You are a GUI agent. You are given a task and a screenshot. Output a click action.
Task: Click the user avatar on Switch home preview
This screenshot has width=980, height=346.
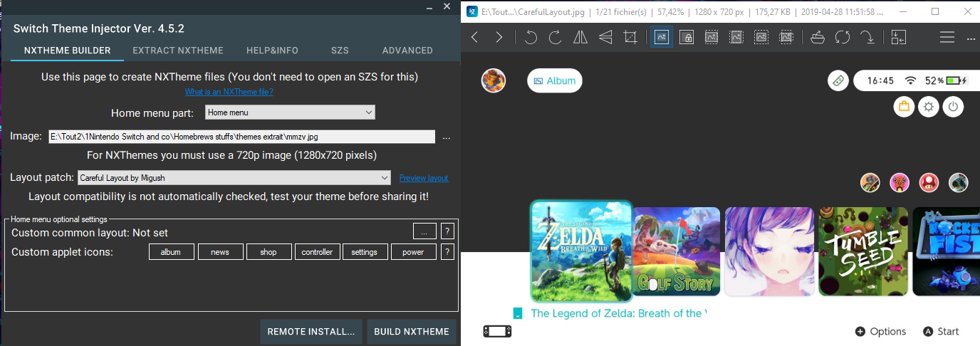pyautogui.click(x=494, y=80)
